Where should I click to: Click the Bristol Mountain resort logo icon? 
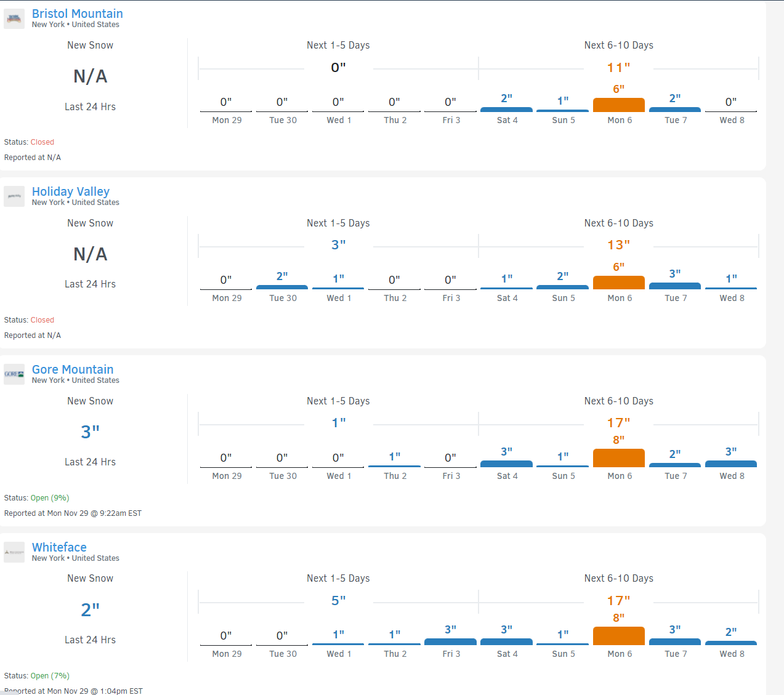point(14,18)
